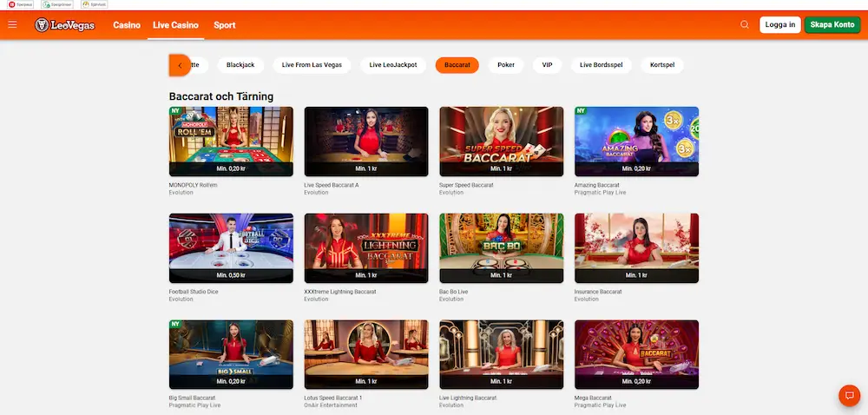Select the VIP category filter
Screen dimensions: 868x415
[x=547, y=65]
